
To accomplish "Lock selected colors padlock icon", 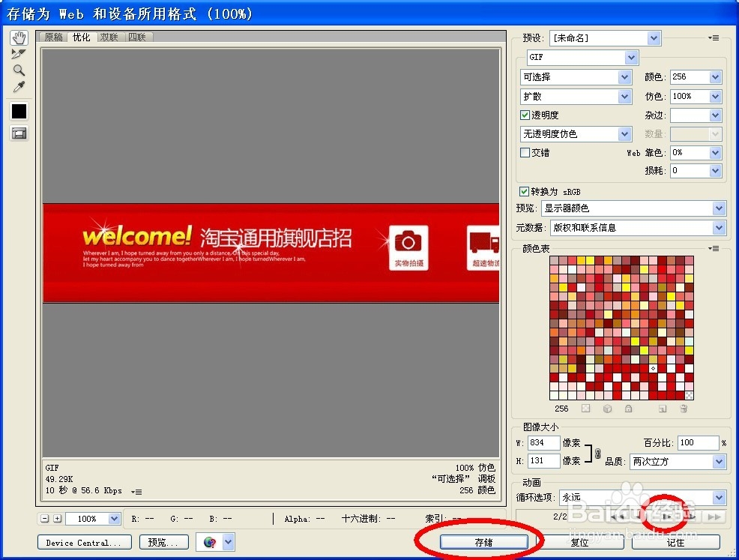I will [x=628, y=409].
